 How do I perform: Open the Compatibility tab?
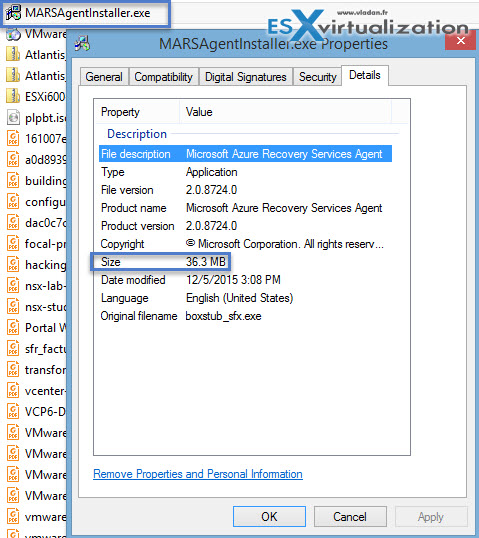click(x=163, y=77)
